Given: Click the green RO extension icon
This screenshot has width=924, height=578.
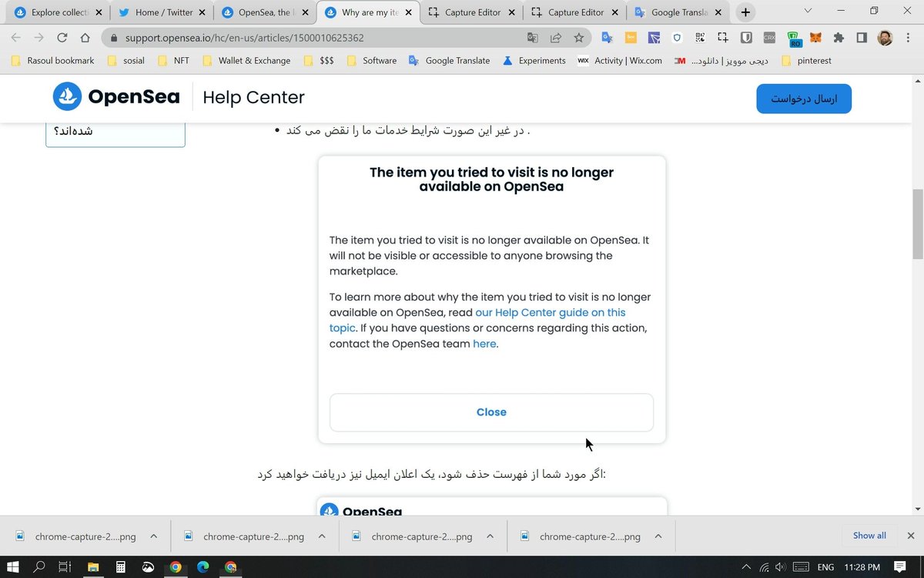Looking at the screenshot, I should coord(793,39).
